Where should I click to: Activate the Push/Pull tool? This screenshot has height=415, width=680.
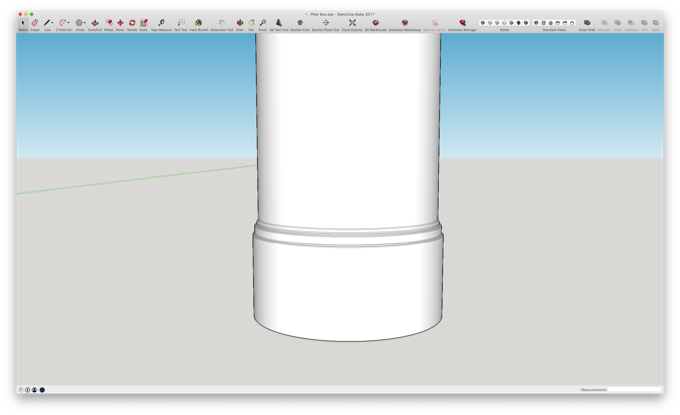click(95, 23)
